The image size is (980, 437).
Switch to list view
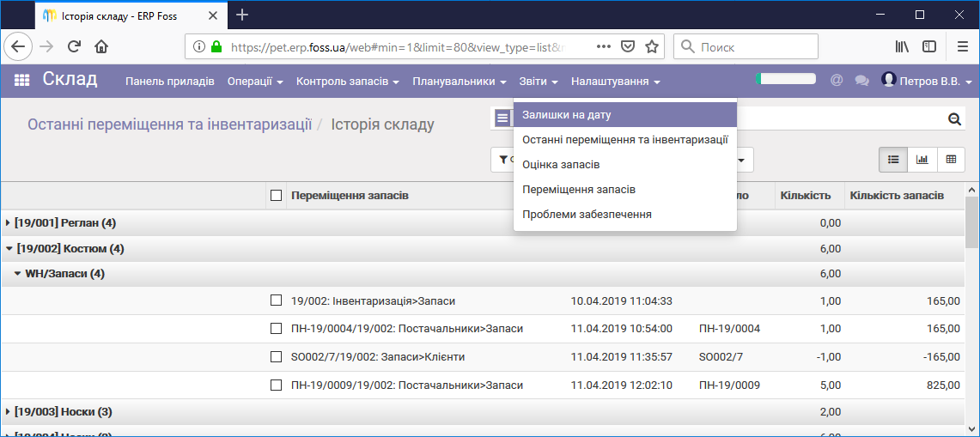[894, 160]
